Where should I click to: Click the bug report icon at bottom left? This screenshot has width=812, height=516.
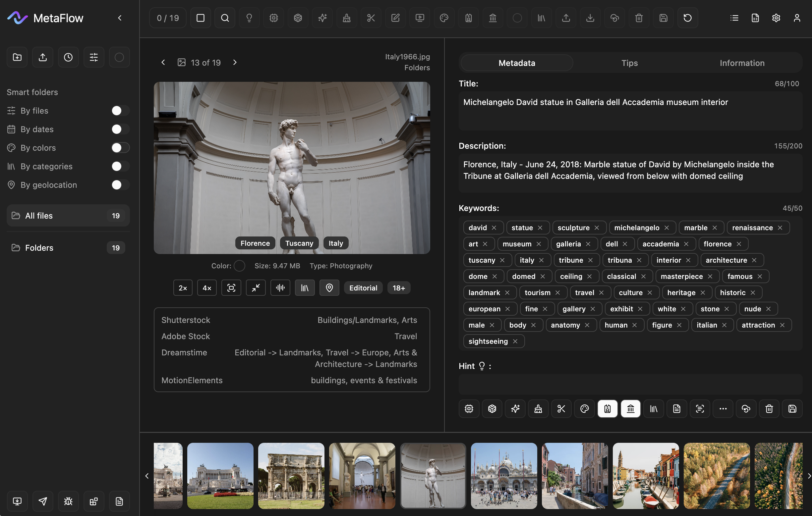pos(68,501)
